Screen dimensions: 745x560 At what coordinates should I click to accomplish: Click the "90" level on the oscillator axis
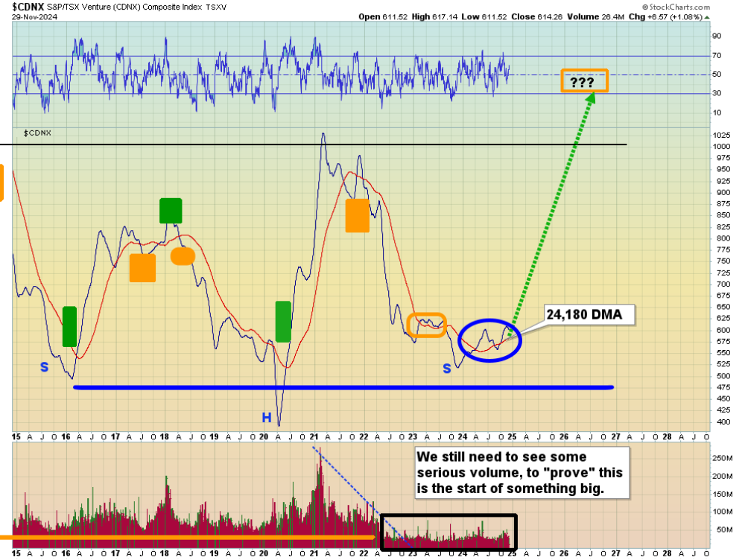click(x=717, y=36)
